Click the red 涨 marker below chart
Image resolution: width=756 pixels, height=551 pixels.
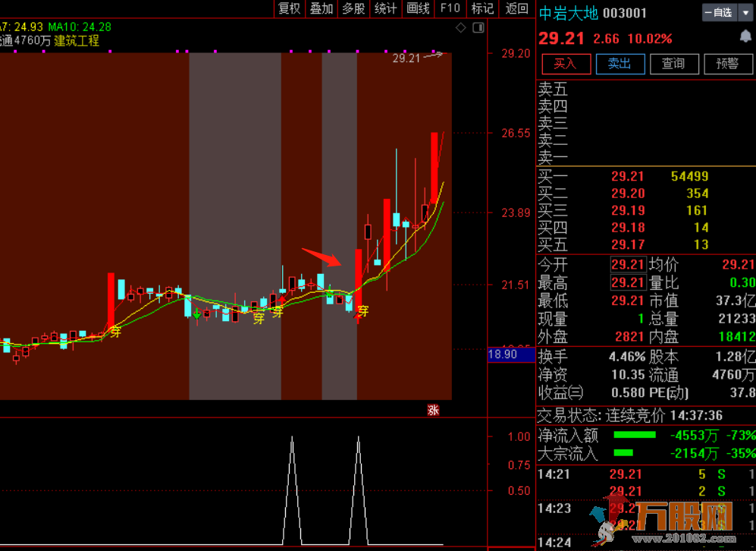point(433,410)
